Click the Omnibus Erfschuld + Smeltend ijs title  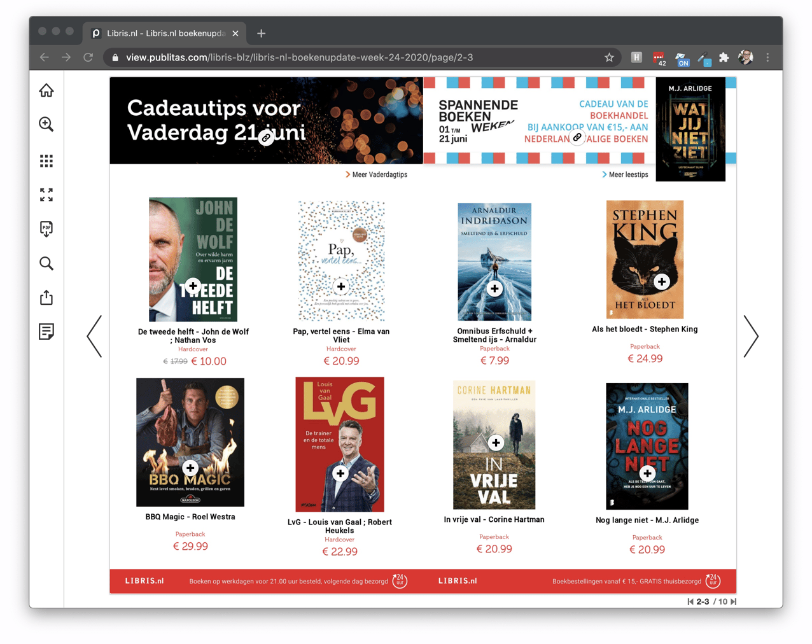[x=494, y=335]
